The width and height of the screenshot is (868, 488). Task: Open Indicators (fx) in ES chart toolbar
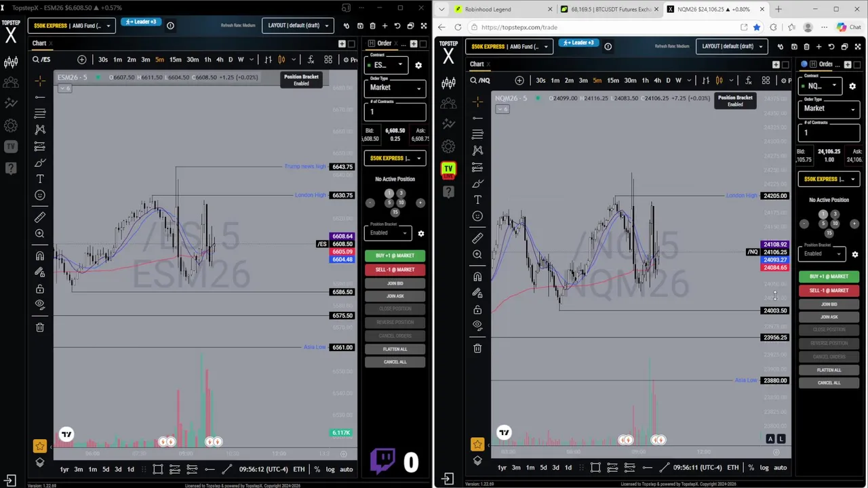(311, 60)
